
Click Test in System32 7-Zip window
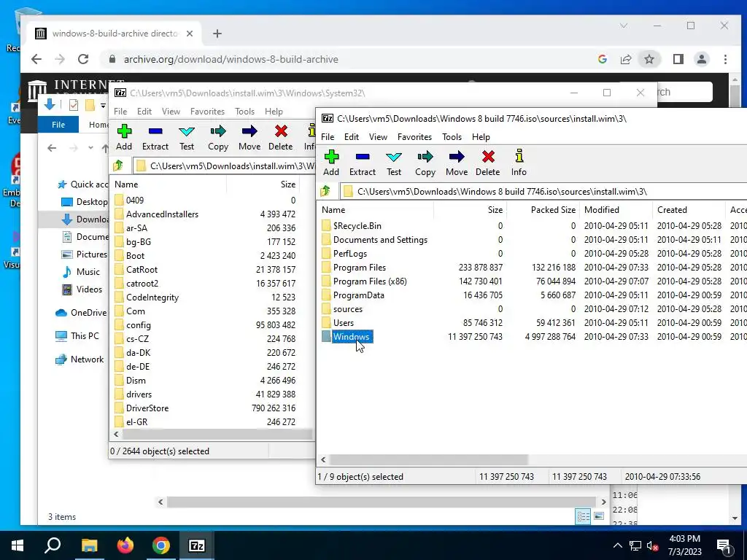(187, 138)
